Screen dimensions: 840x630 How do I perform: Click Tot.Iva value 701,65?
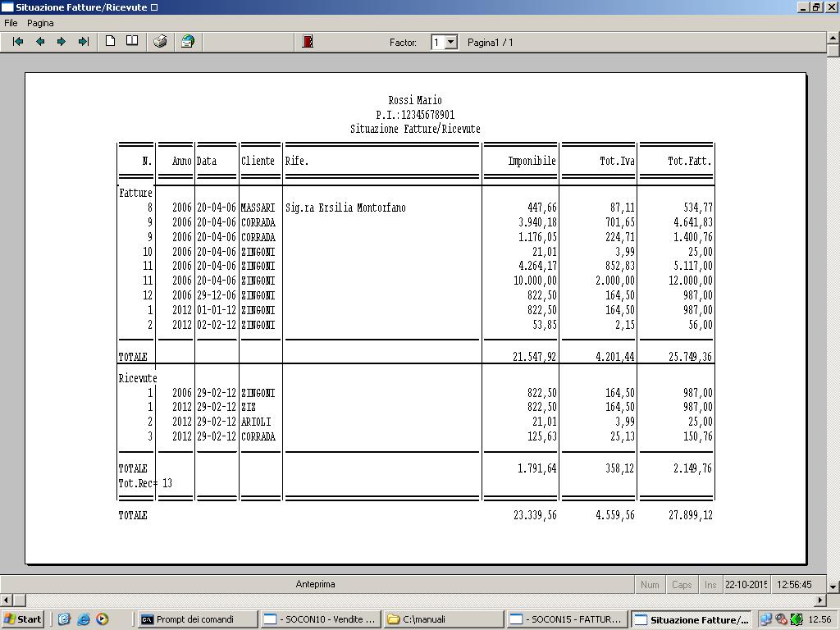click(620, 222)
